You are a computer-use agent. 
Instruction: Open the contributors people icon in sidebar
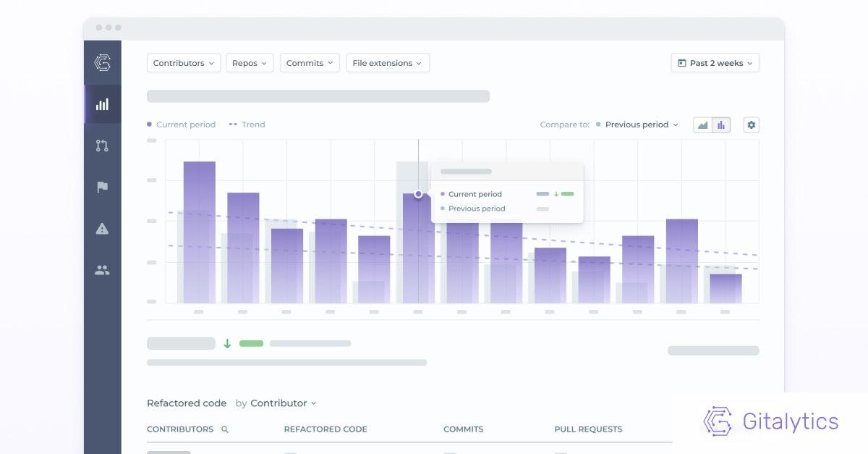coord(102,271)
